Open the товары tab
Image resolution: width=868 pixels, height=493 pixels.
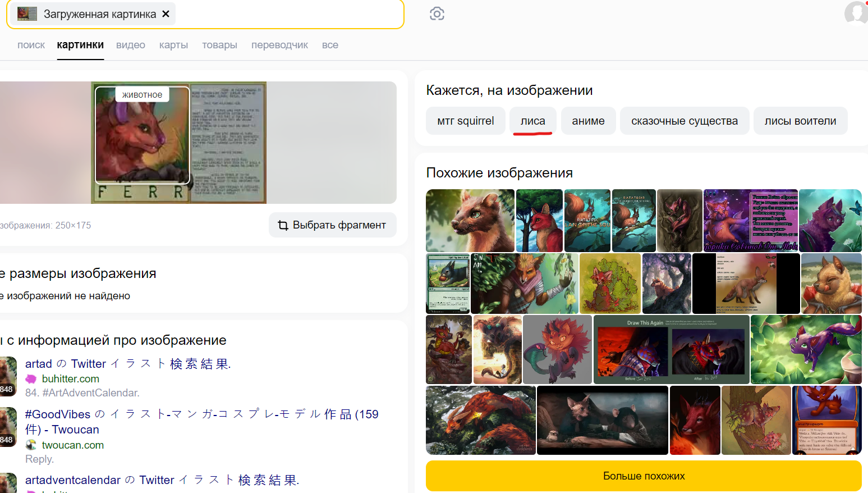pyautogui.click(x=219, y=45)
